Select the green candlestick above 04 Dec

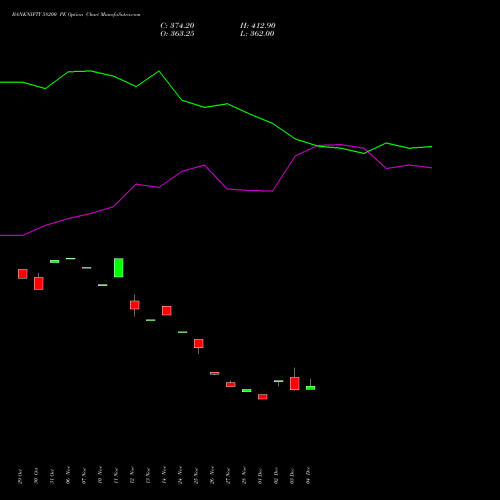(x=311, y=388)
